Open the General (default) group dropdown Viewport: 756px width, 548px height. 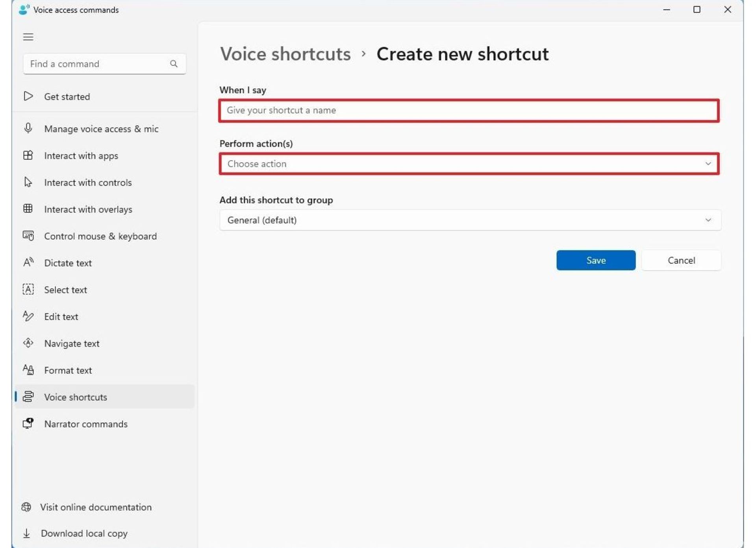pos(470,220)
